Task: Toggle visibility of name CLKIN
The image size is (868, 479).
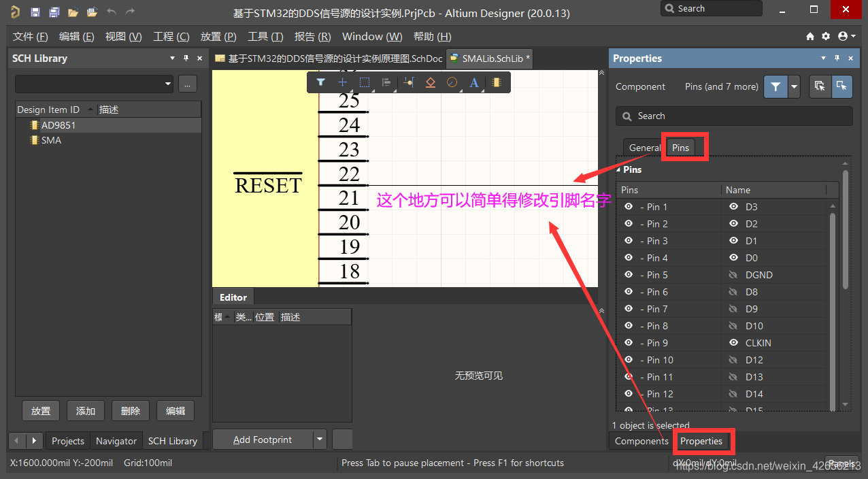Action: [x=733, y=343]
